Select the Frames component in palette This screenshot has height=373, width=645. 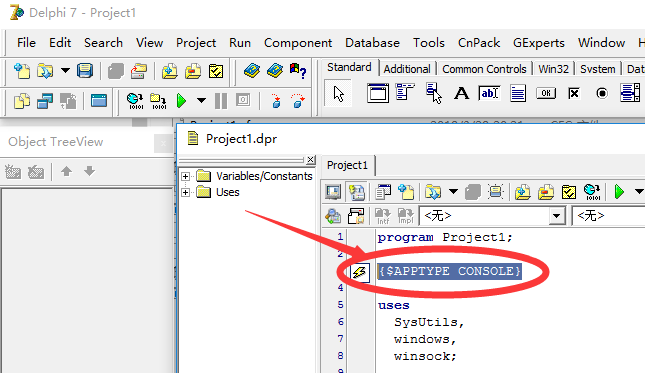[x=378, y=93]
